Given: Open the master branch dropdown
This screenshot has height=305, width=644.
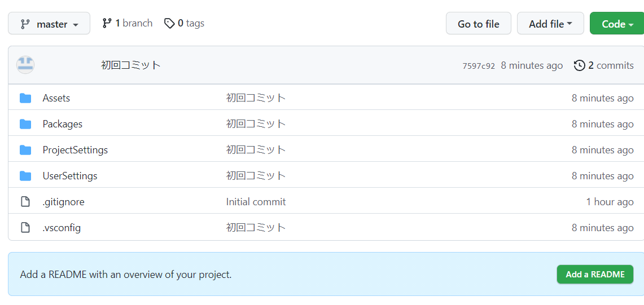Looking at the screenshot, I should point(49,24).
